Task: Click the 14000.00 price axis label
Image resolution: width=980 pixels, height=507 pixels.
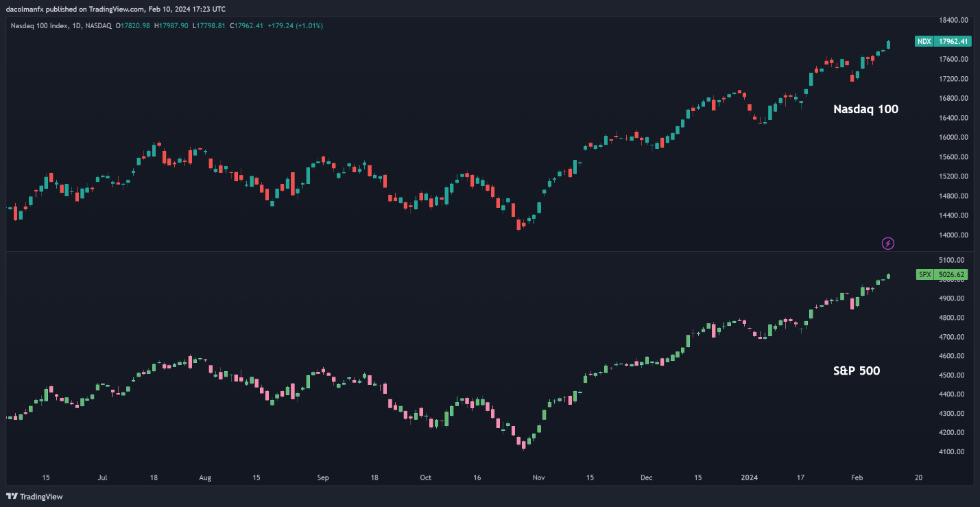Action: 953,235
